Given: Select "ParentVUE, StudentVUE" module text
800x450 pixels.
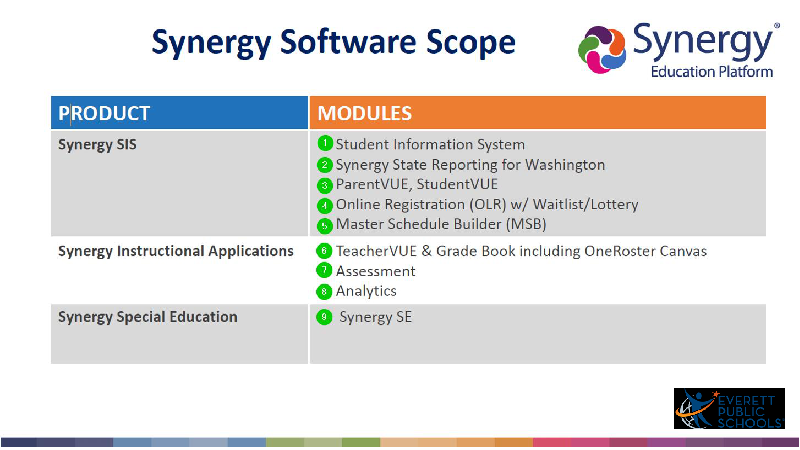Looking at the screenshot, I should [417, 184].
